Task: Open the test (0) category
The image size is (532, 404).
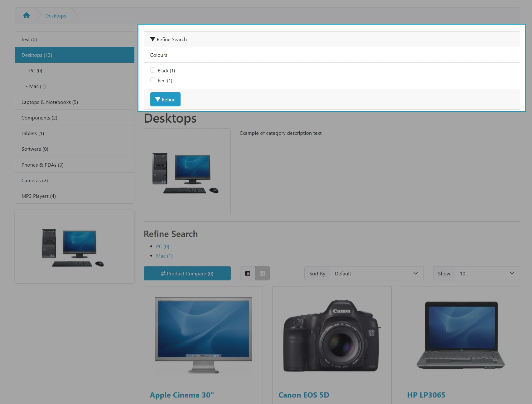Action: [75, 39]
